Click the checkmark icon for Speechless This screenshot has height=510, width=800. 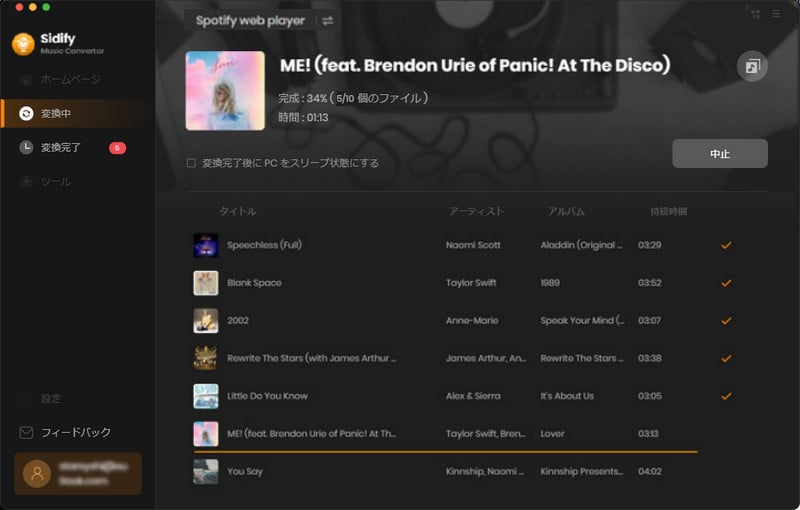726,245
